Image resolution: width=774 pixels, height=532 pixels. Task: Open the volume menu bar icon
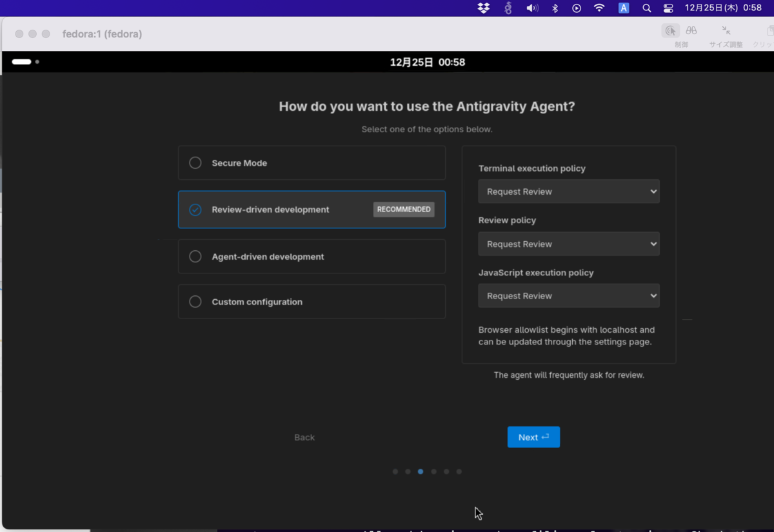point(532,8)
